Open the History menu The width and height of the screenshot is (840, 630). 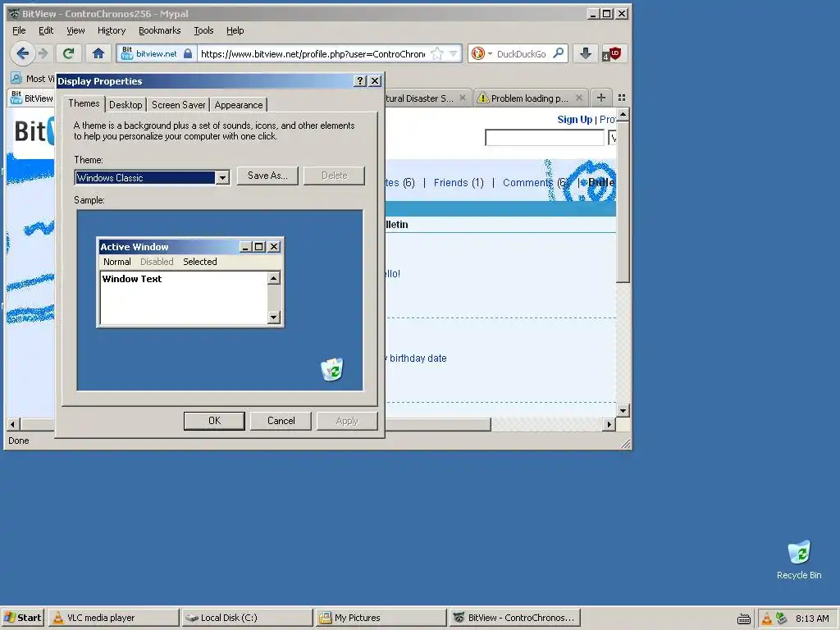coord(112,30)
